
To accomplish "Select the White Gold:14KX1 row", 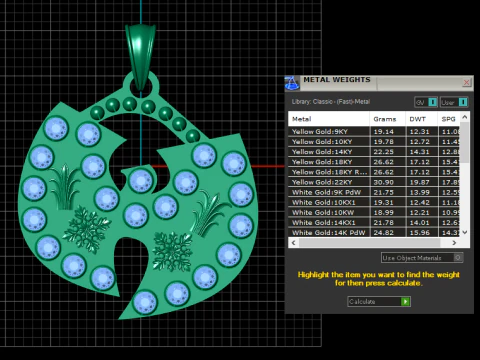I will (374, 223).
